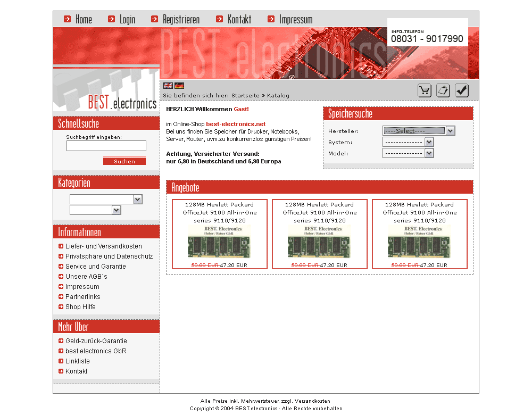
Task: Open the first Kategorien dropdown
Action: coord(106,199)
